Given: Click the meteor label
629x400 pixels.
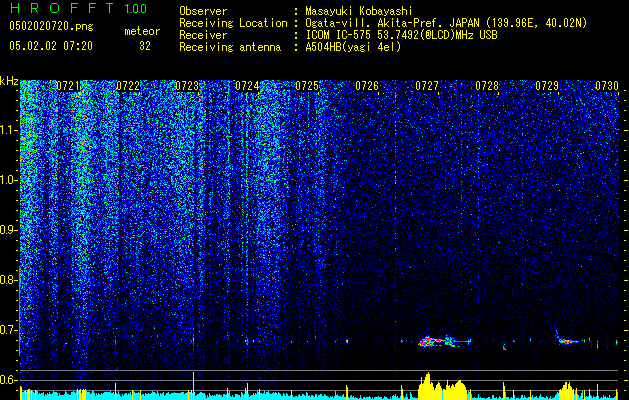Looking at the screenshot, I should pyautogui.click(x=142, y=31).
